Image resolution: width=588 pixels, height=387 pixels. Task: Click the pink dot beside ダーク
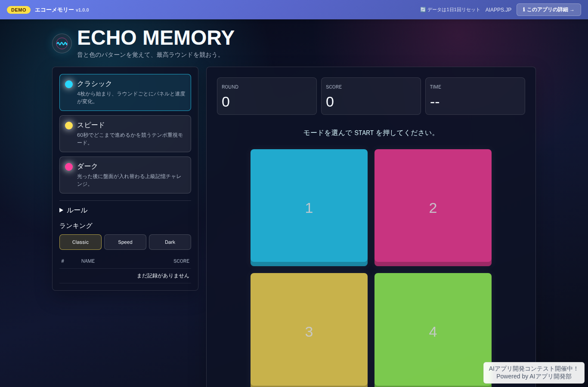point(69,167)
